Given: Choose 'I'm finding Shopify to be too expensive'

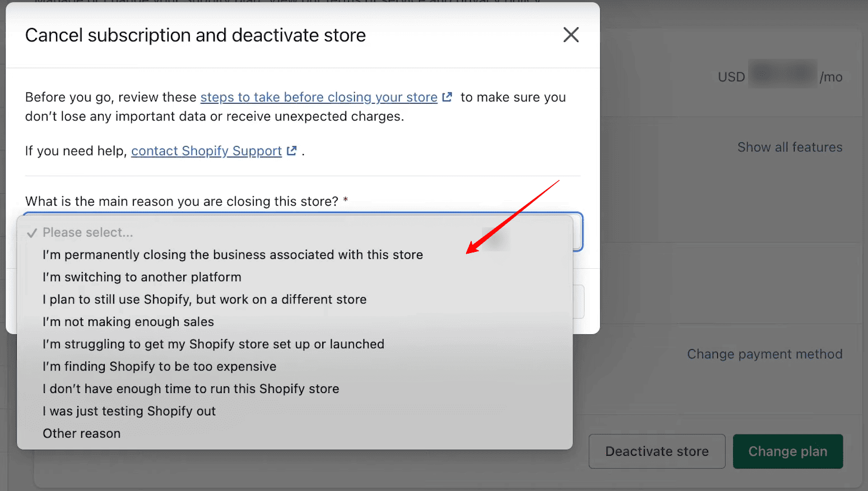Looking at the screenshot, I should 159,366.
